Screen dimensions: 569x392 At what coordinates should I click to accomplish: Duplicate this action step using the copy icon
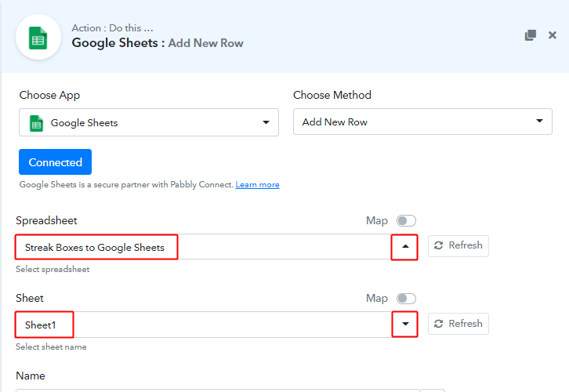tap(530, 35)
